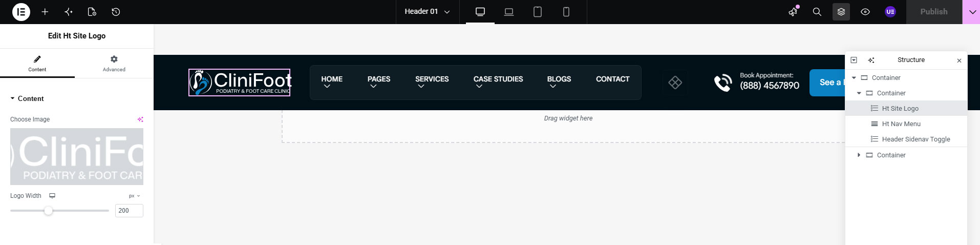Image resolution: width=980 pixels, height=245 pixels.
Task: Close the Structure panel
Action: pyautogui.click(x=959, y=60)
